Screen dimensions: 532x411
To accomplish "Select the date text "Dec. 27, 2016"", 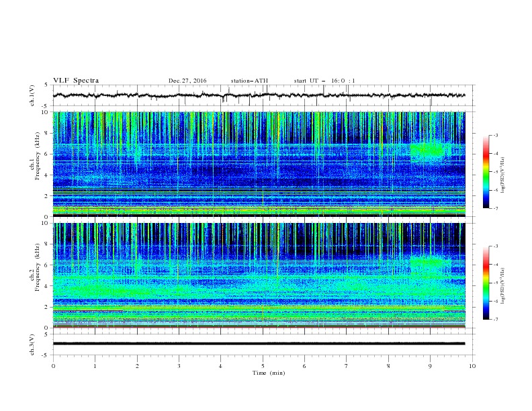I will click(x=187, y=81).
